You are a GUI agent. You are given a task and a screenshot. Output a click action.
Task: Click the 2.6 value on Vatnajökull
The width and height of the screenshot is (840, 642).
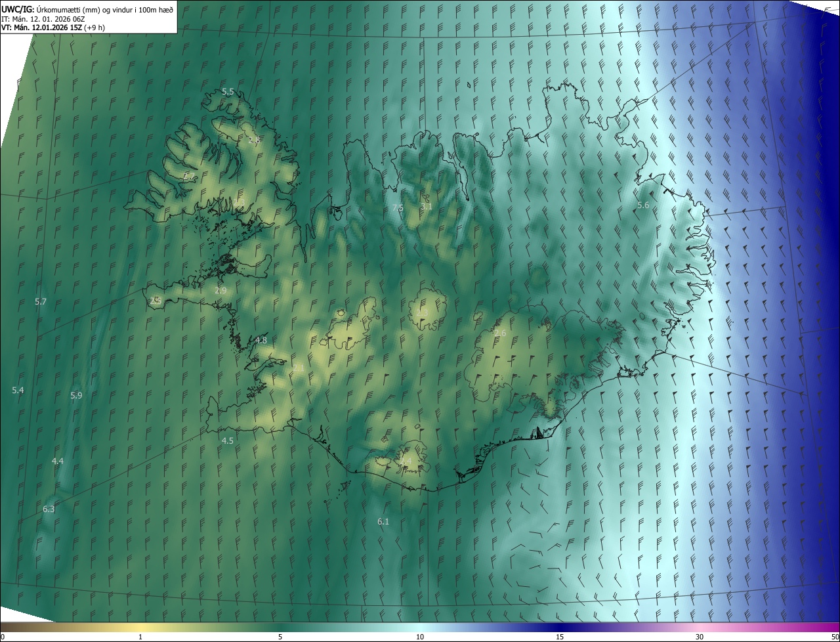500,333
